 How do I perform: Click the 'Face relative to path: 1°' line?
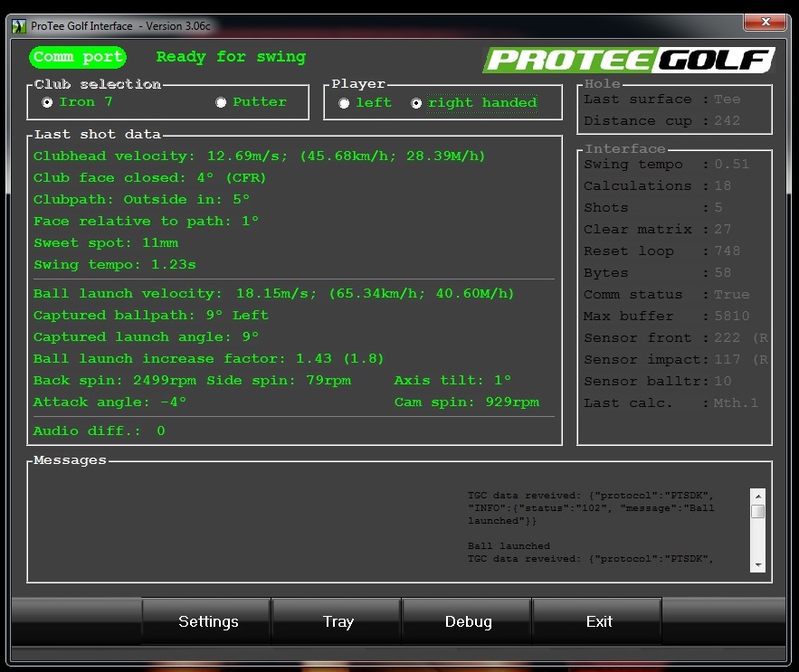[147, 221]
